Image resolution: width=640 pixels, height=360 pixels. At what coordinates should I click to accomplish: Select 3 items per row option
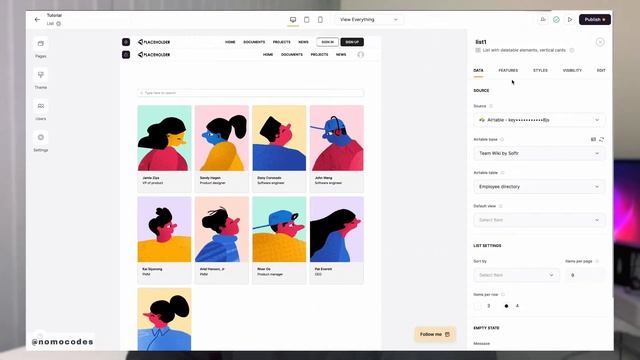coord(478,306)
